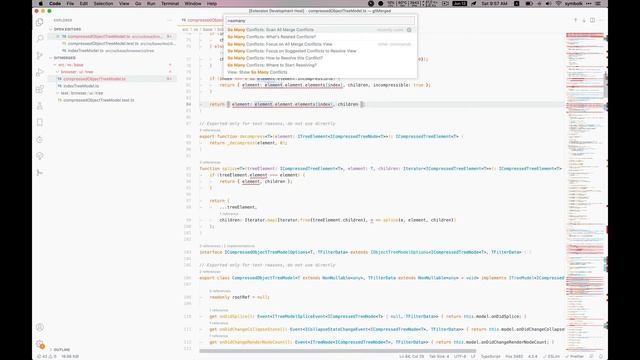
Task: Expand the Outline section
Action: [61, 350]
